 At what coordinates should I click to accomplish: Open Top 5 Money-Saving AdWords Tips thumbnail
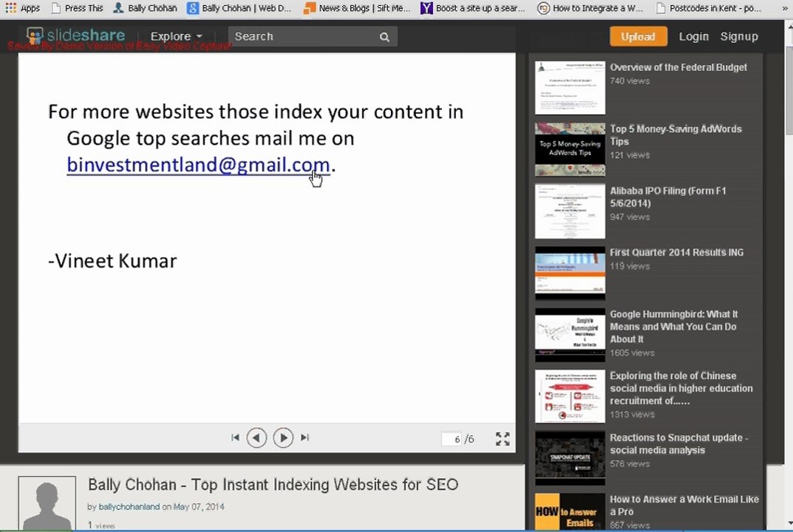pos(570,150)
